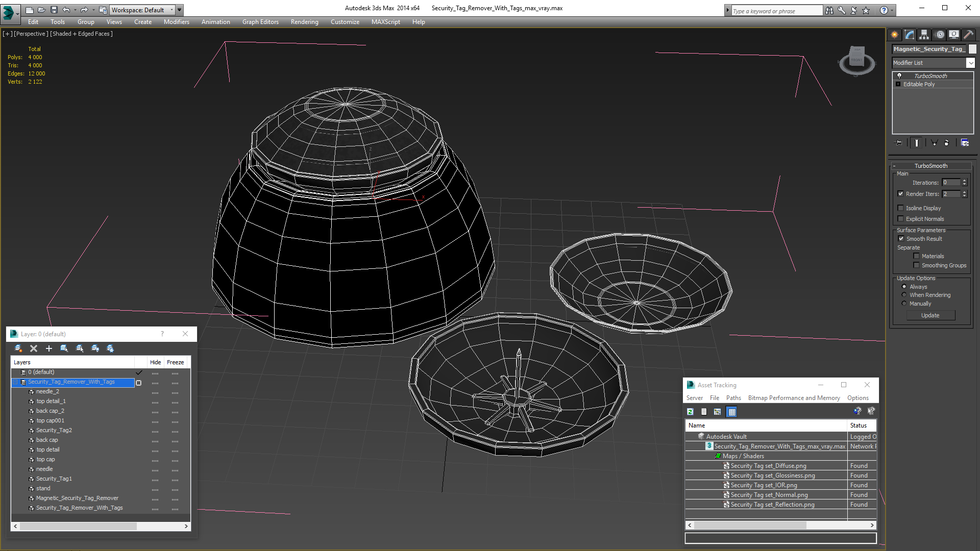Click Freeze/Unfreeze All Layers icon
This screenshot has width=980, height=551.
(x=110, y=348)
